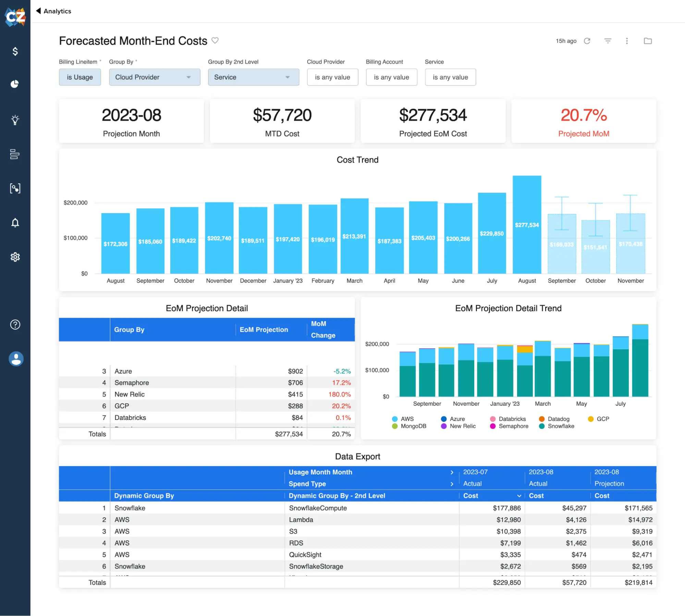Sort by EoM Projection column header
The height and width of the screenshot is (616, 685).
[264, 329]
